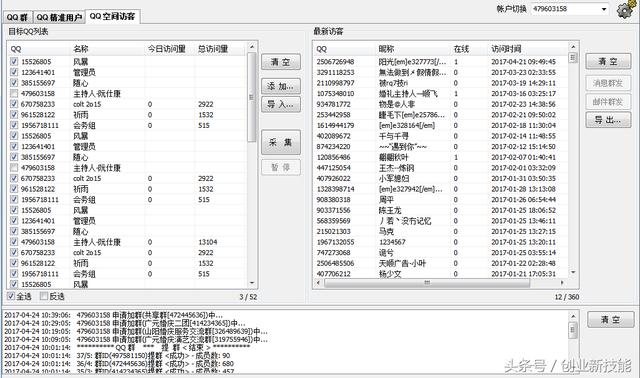The height and width of the screenshot is (378, 640).
Task: Click 清空 beside the target QQ list
Action: tap(281, 62)
